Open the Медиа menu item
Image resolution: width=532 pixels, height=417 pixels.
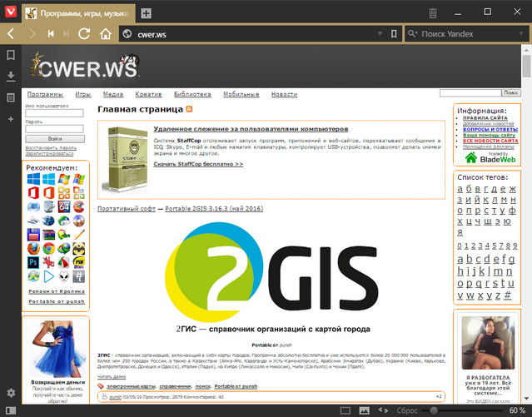coord(113,94)
